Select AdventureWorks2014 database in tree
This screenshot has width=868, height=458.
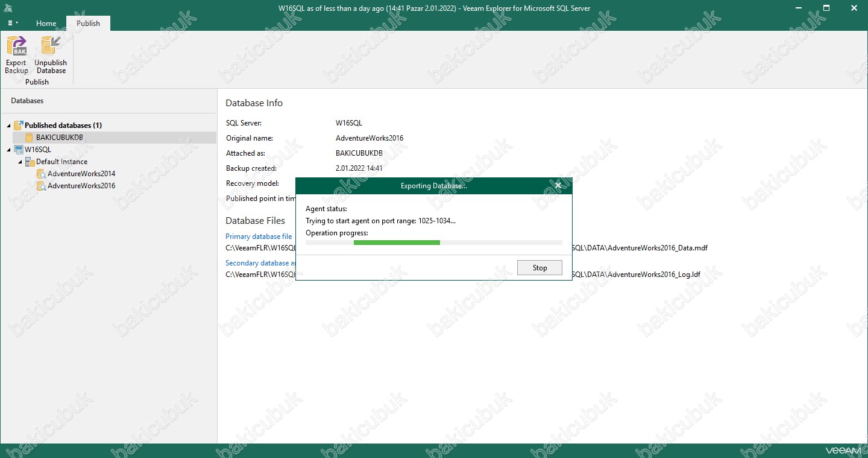pos(81,174)
